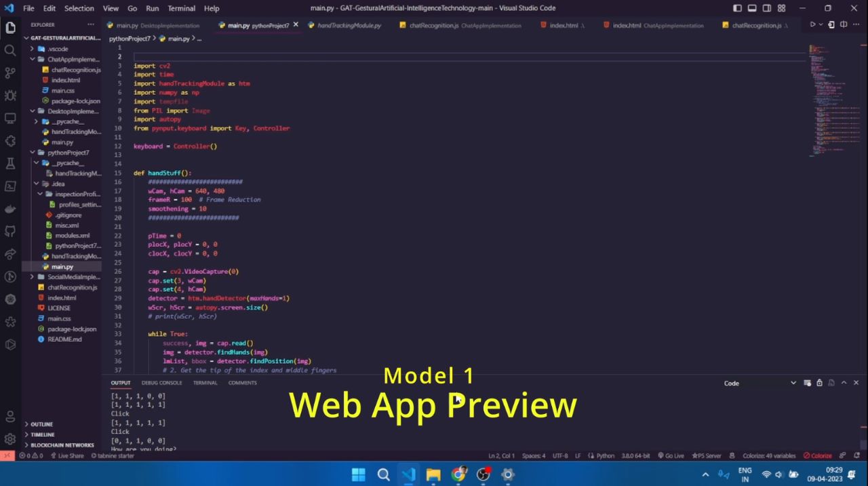Close the main.py pythonProject7 tab
The height and width of the screenshot is (486, 868).
[x=296, y=25]
